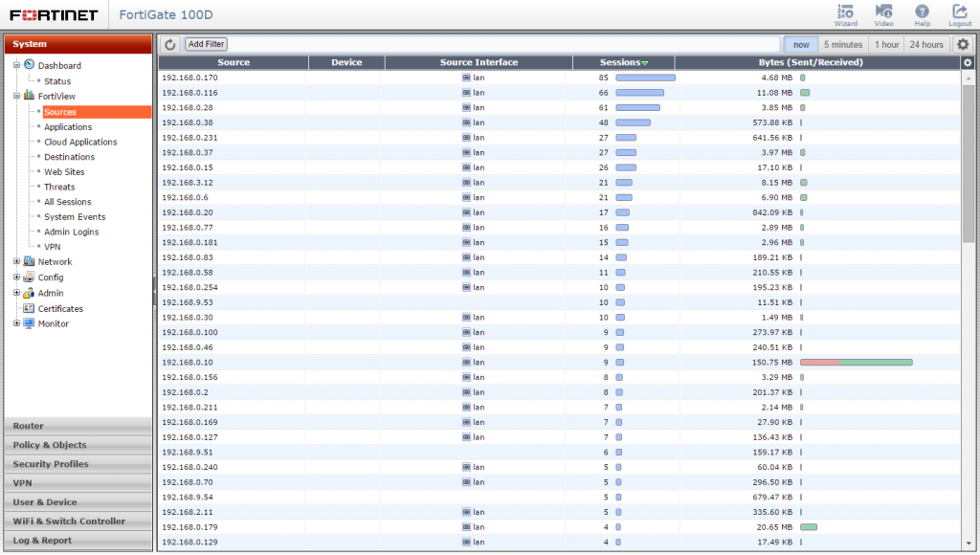Open the Wizard icon in header
Image resolution: width=980 pixels, height=555 pixels.
click(845, 12)
